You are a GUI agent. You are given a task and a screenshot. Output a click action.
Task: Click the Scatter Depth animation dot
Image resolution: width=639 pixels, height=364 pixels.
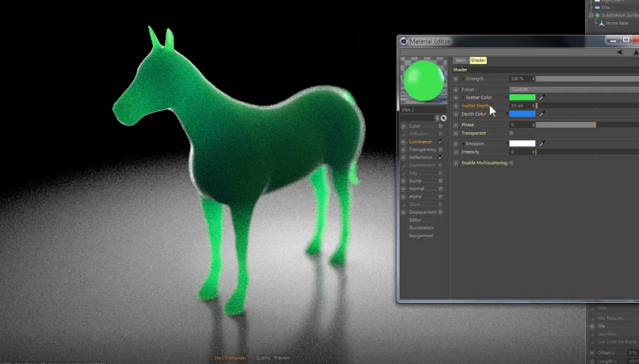point(456,106)
